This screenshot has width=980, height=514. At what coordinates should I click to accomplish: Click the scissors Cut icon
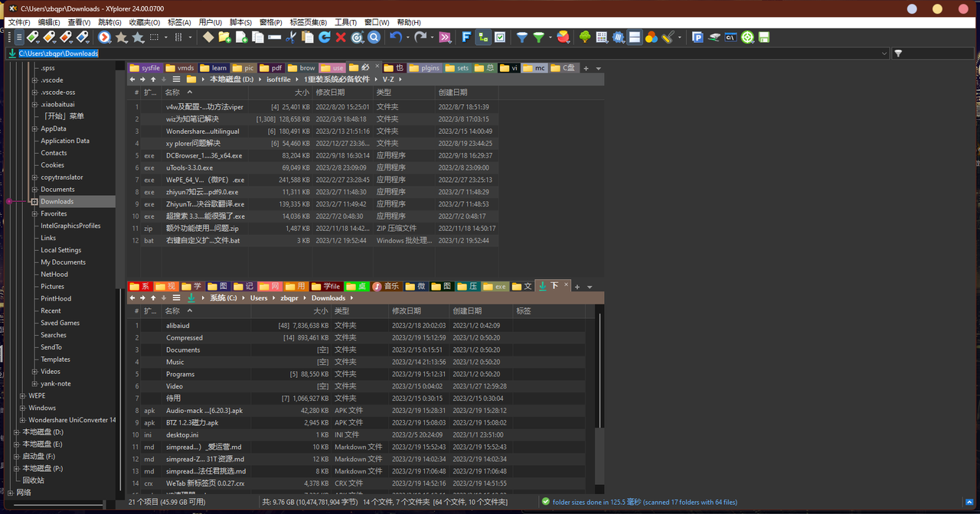tap(291, 37)
